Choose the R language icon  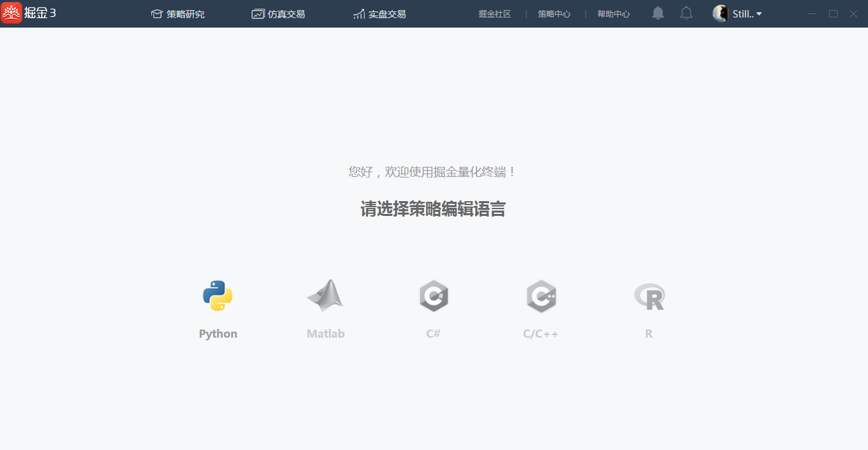point(649,296)
